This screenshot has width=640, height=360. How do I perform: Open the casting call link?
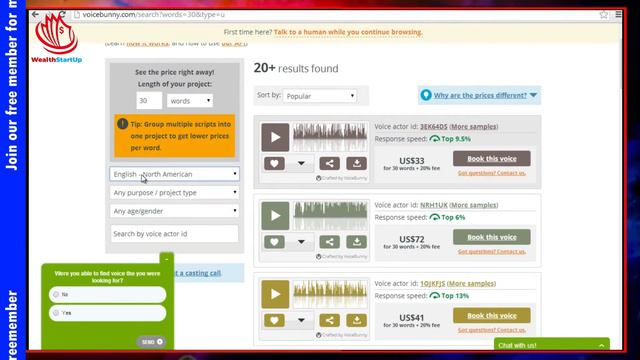(x=198, y=273)
